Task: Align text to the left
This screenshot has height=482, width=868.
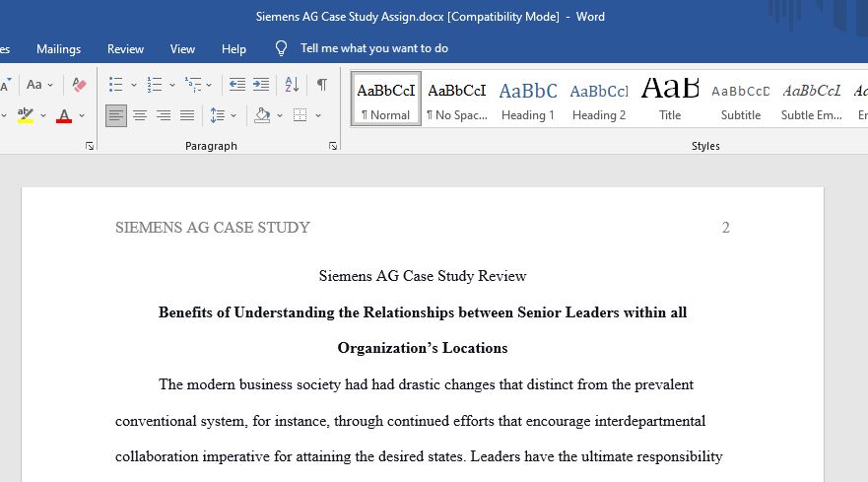Action: [x=116, y=115]
